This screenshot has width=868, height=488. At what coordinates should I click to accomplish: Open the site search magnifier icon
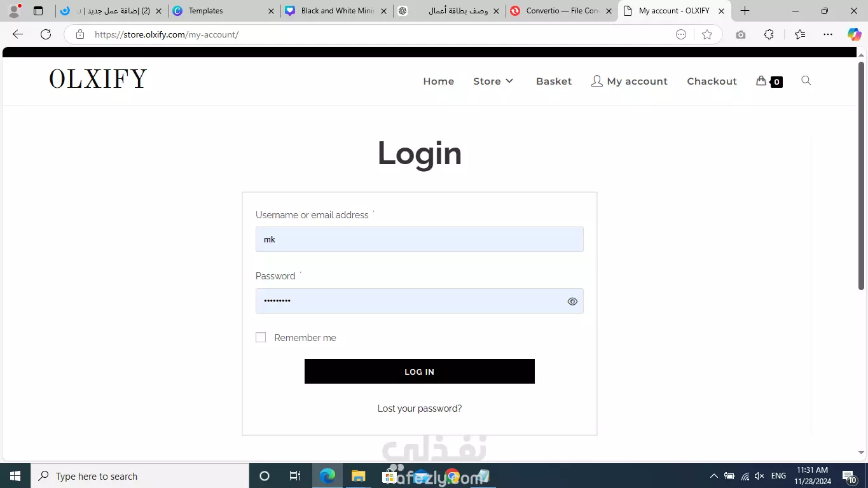(x=806, y=81)
